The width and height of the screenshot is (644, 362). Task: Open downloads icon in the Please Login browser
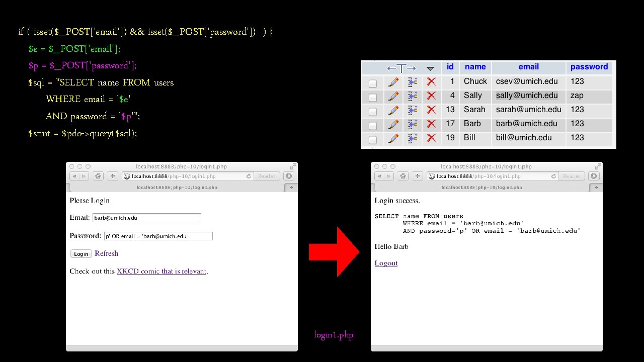289,176
